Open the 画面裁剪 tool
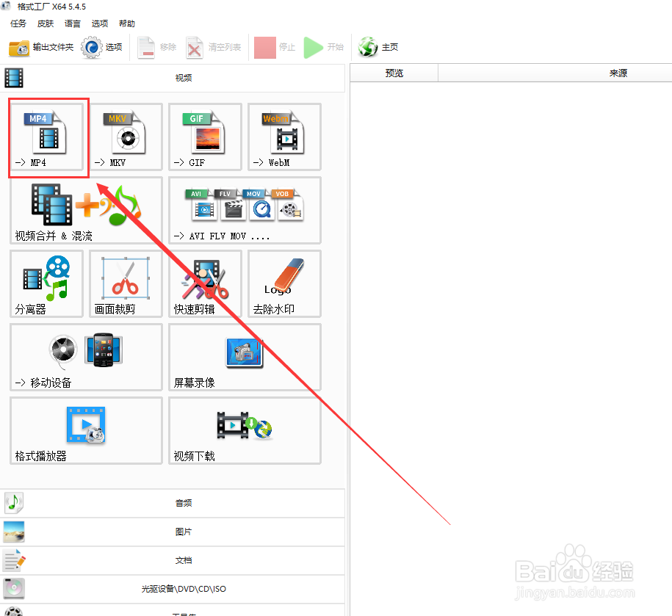The height and width of the screenshot is (616, 672). pos(126,284)
